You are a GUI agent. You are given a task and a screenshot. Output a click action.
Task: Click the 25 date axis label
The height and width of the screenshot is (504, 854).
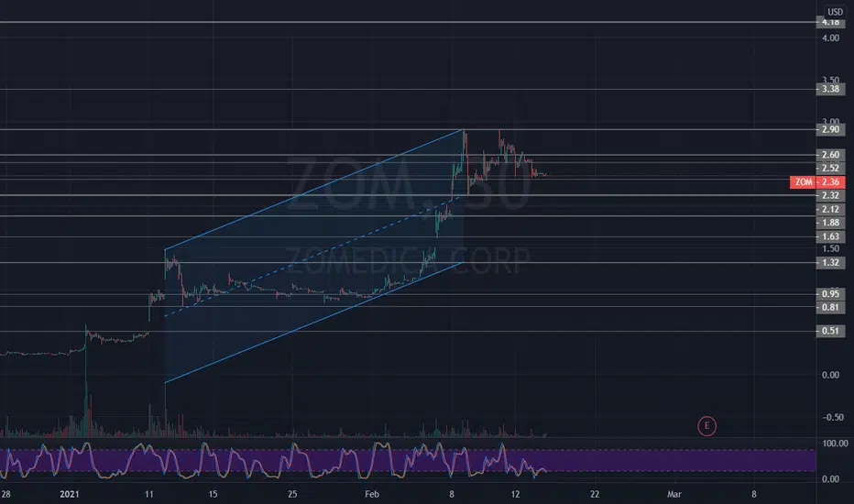[x=292, y=494]
